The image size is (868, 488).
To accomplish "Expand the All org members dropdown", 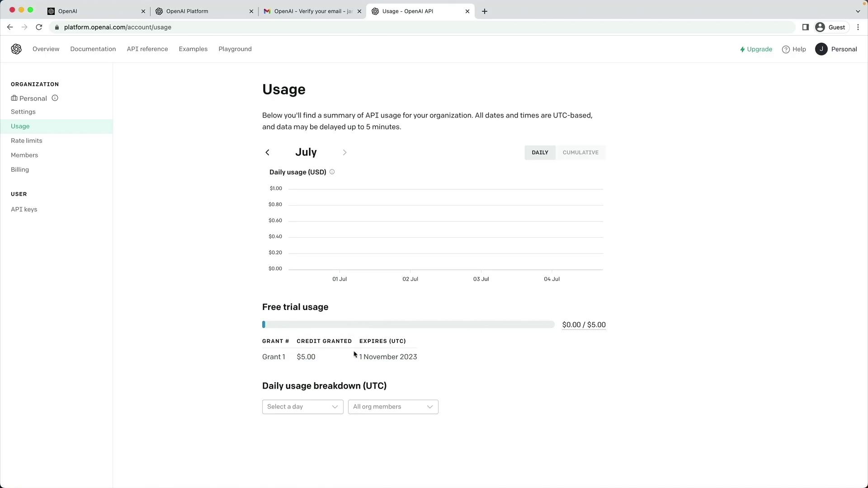I will click(x=393, y=407).
